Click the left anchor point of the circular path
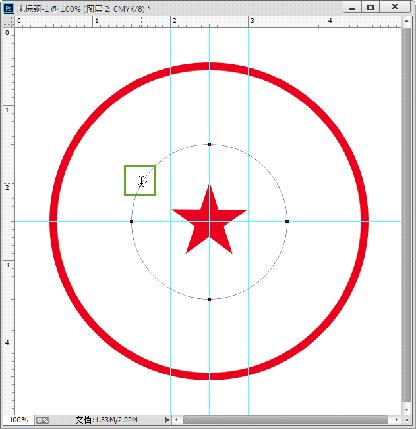 click(x=131, y=221)
